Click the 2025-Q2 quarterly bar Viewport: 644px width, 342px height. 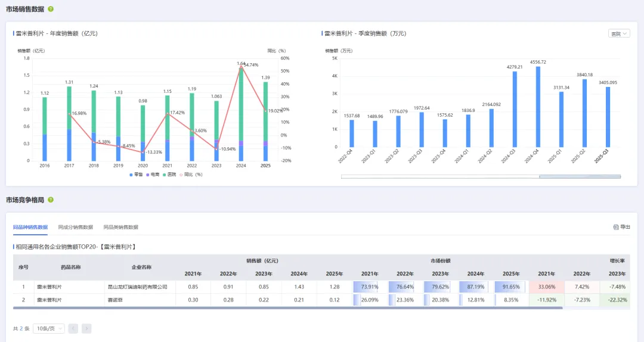click(584, 113)
